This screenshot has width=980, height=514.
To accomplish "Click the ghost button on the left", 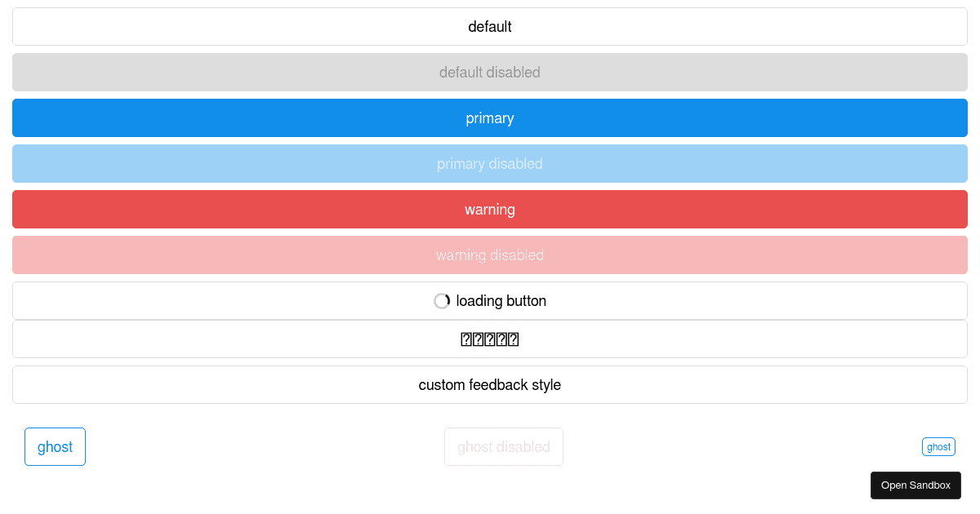I will pyautogui.click(x=55, y=446).
